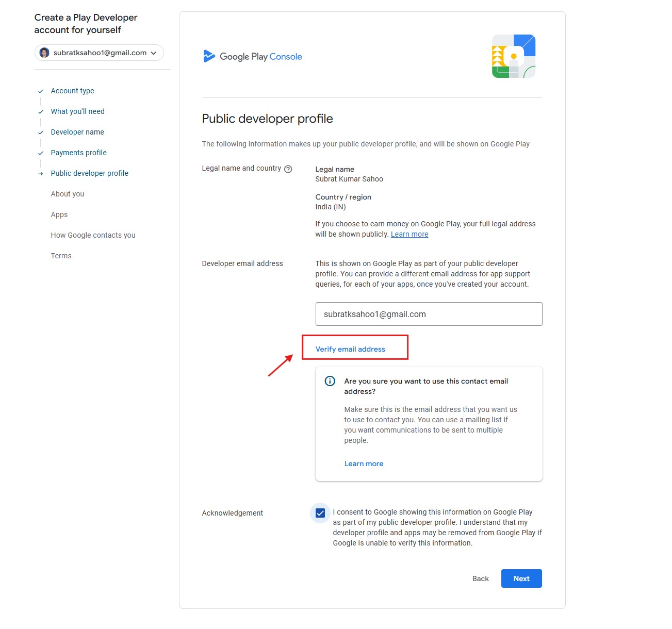672x629 pixels.
Task: Expand the account switcher dropdown
Action: [x=153, y=53]
